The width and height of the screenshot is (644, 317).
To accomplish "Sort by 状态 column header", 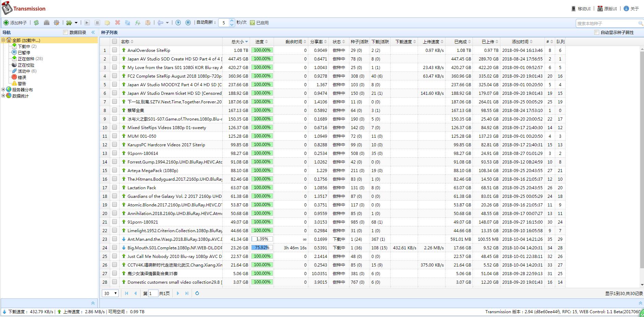I will tap(339, 42).
